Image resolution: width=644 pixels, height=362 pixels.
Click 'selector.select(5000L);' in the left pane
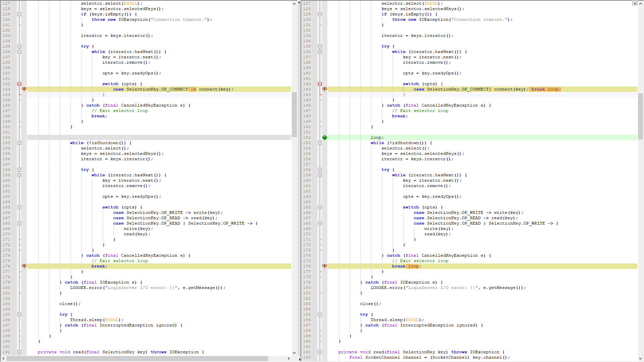tap(111, 3)
